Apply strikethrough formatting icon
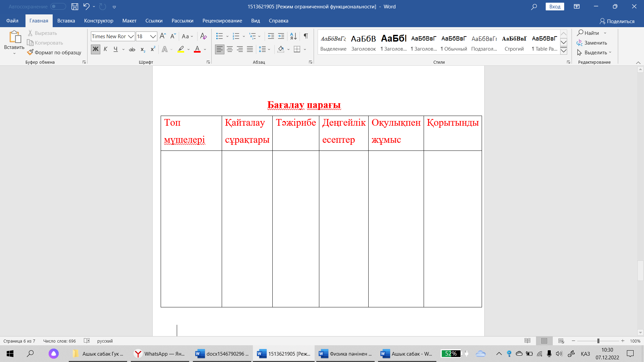This screenshot has height=362, width=644. (x=132, y=49)
